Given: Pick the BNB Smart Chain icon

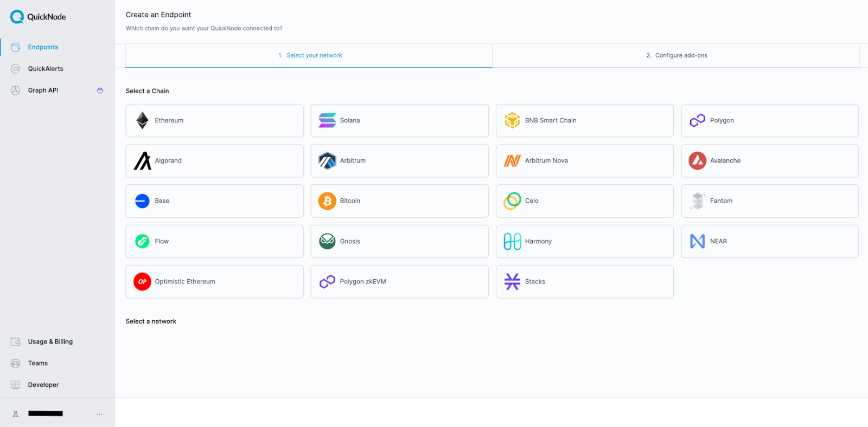Looking at the screenshot, I should [512, 120].
